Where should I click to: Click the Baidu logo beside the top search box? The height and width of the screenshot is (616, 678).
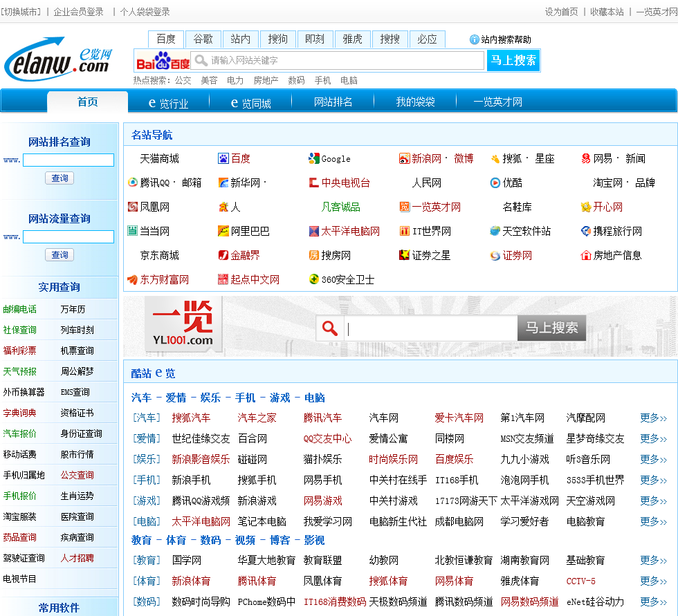point(163,60)
